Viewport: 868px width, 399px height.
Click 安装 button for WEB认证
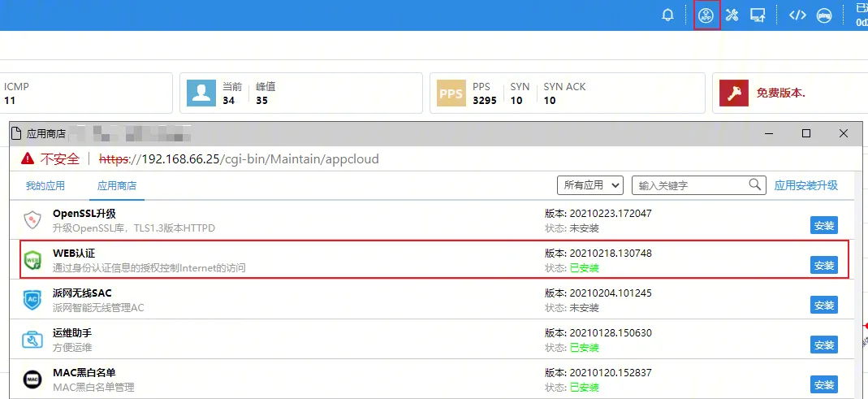tap(823, 265)
